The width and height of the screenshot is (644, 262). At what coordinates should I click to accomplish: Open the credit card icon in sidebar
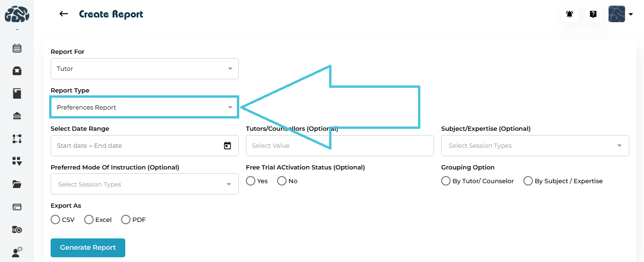point(17,207)
